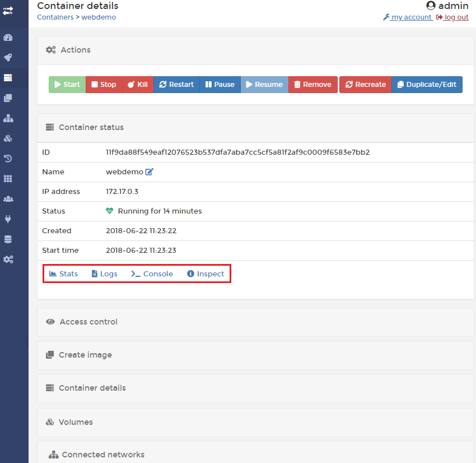The width and height of the screenshot is (476, 463).
Task: Switch to the Logs tab
Action: [104, 274]
